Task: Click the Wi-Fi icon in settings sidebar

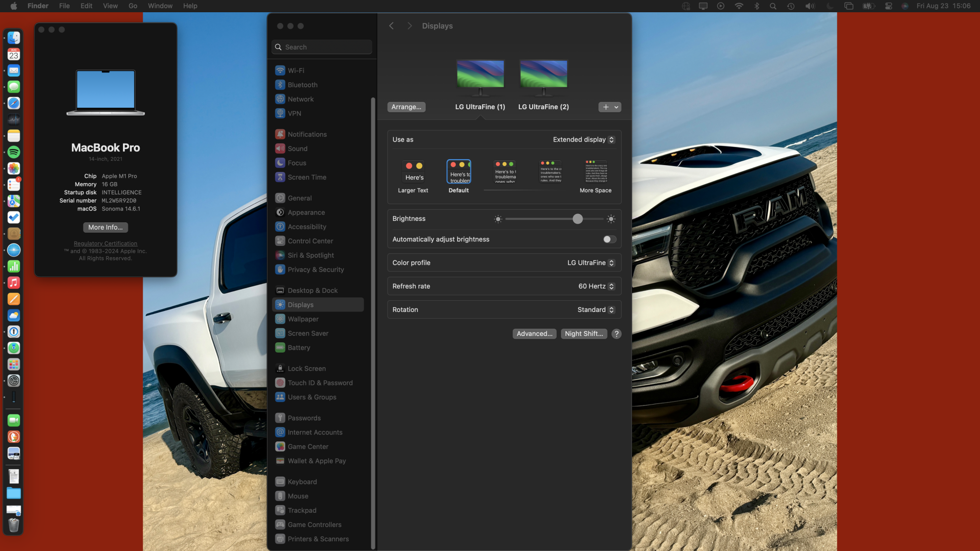Action: tap(280, 71)
